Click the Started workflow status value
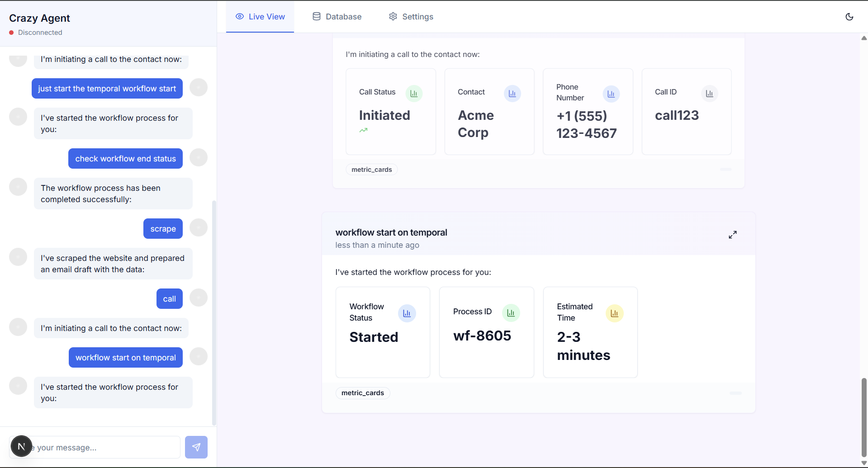This screenshot has height=468, width=868. (x=374, y=337)
